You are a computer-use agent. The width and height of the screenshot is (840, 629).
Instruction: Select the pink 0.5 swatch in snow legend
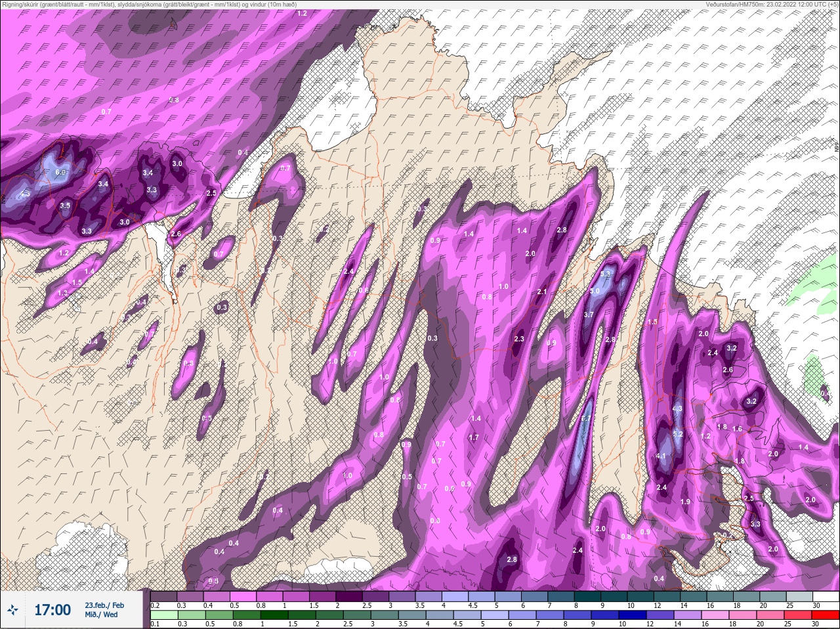coord(243,596)
